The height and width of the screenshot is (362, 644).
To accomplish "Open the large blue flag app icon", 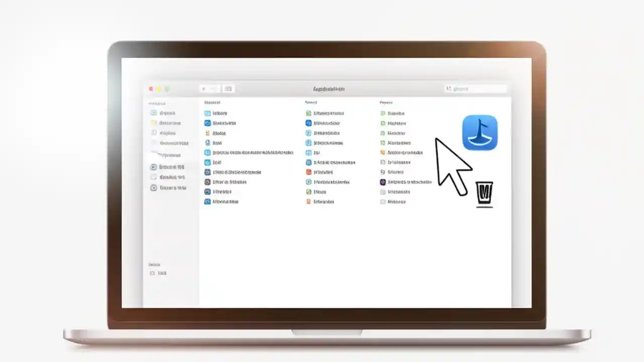I will click(x=479, y=132).
